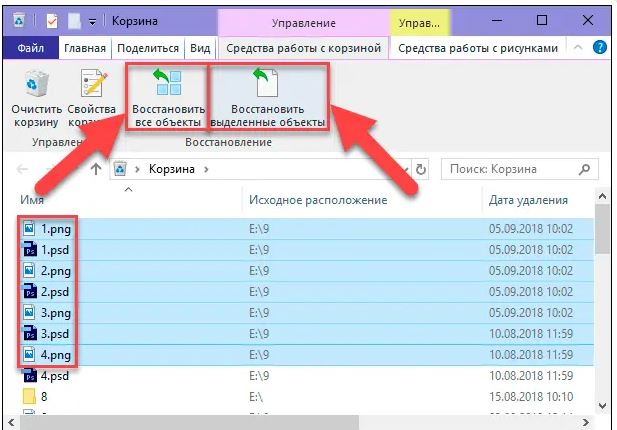Switch to the Вид tab
The height and width of the screenshot is (430, 617).
coord(200,48)
